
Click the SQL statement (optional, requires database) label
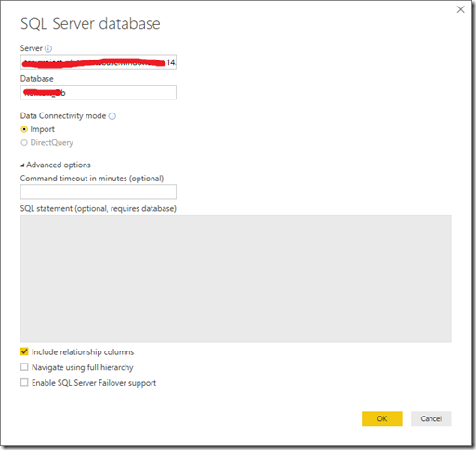(99, 209)
